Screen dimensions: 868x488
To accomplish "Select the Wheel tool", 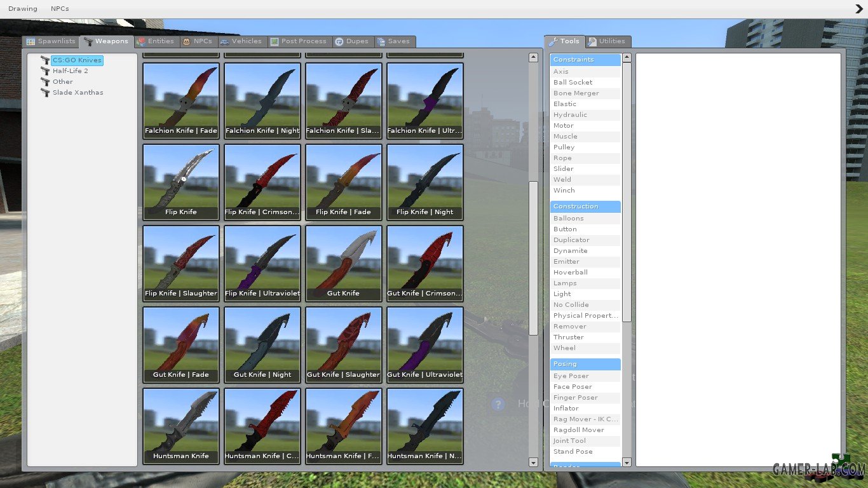I will tap(585, 348).
